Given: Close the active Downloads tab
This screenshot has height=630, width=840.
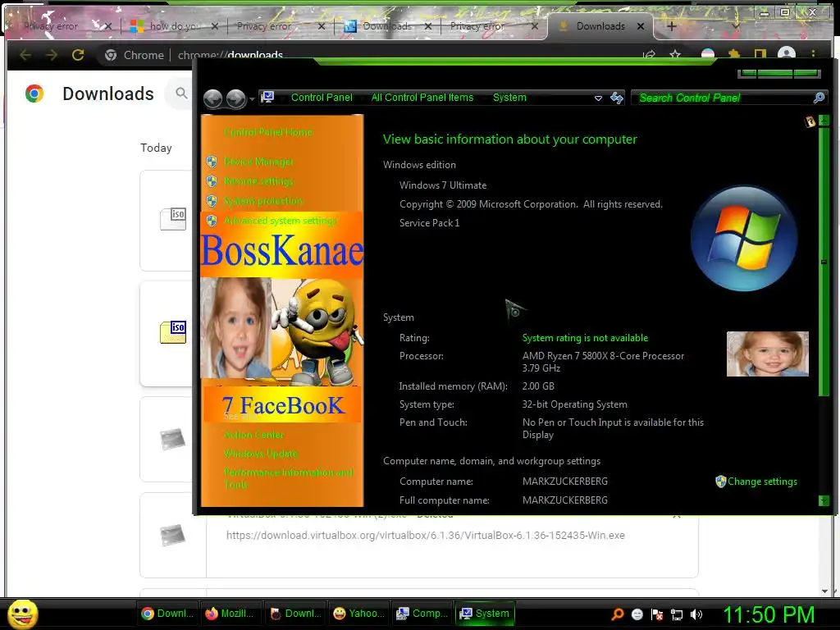Looking at the screenshot, I should (x=640, y=25).
